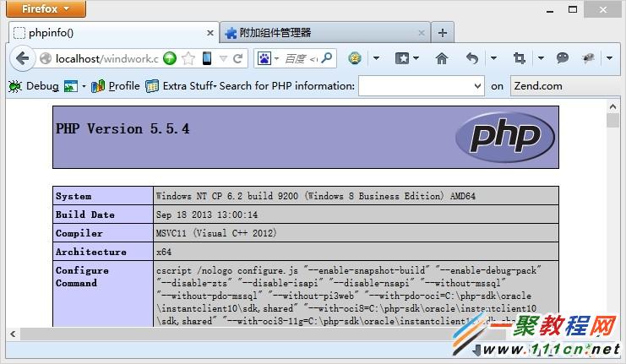Click the Architecture row label

(x=91, y=252)
